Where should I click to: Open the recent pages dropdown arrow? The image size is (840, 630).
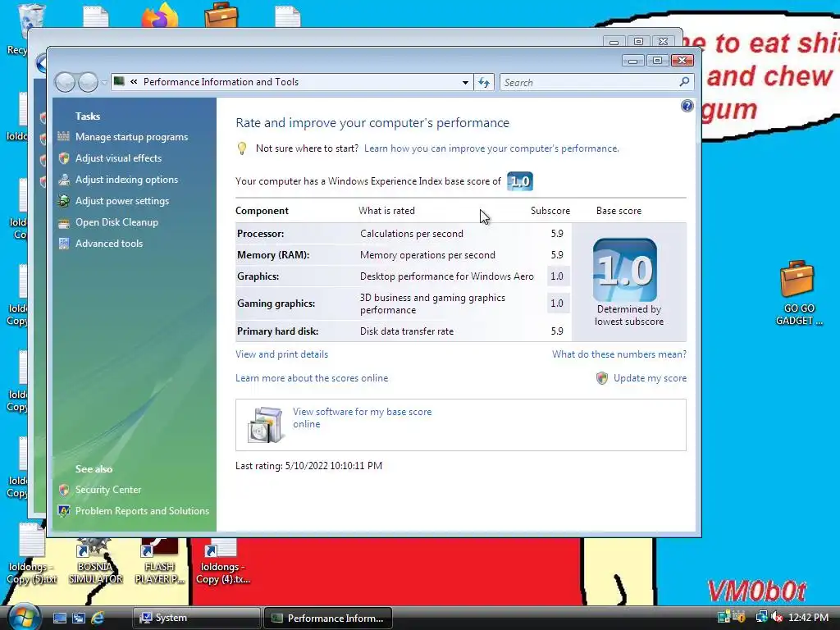point(104,83)
